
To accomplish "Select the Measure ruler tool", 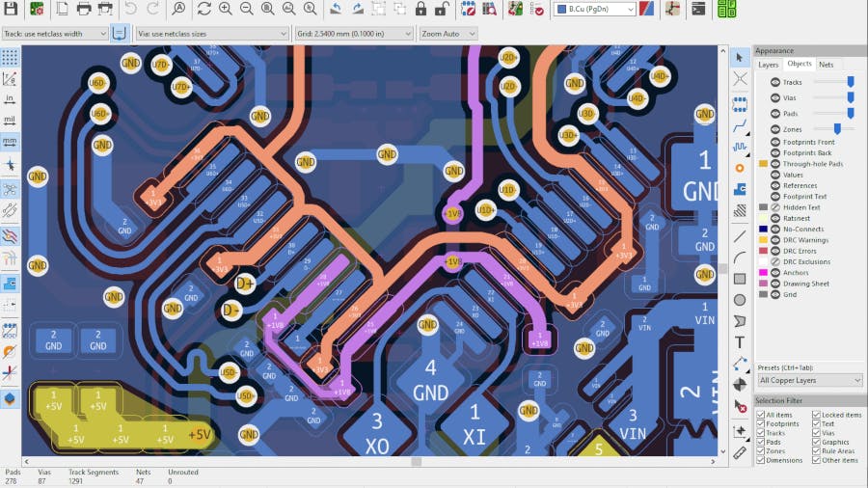I will click(740, 453).
